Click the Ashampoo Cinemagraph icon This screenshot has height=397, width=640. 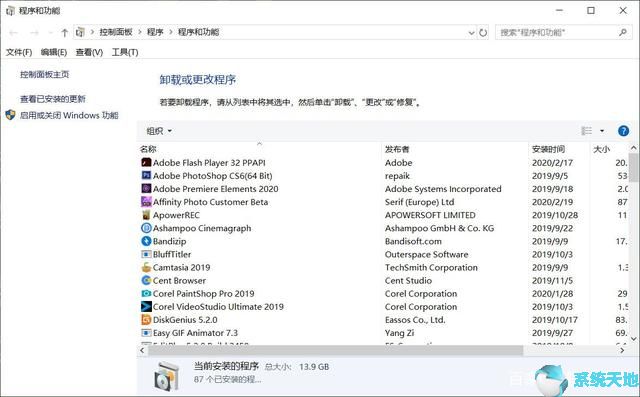[146, 228]
